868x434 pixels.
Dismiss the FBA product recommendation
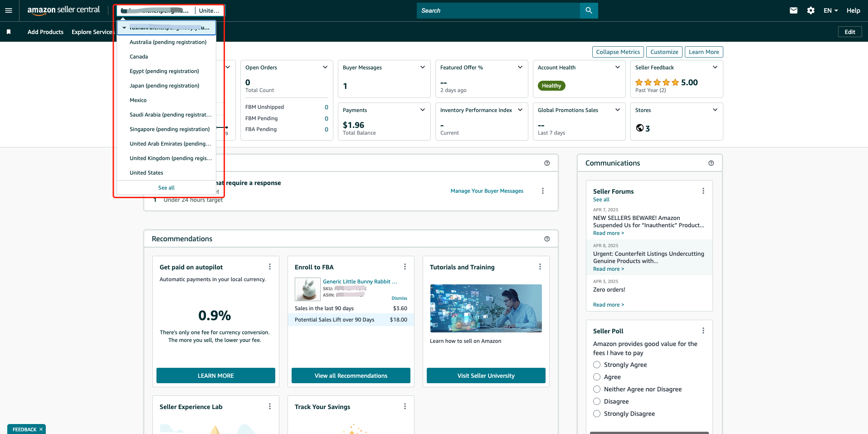(x=400, y=298)
